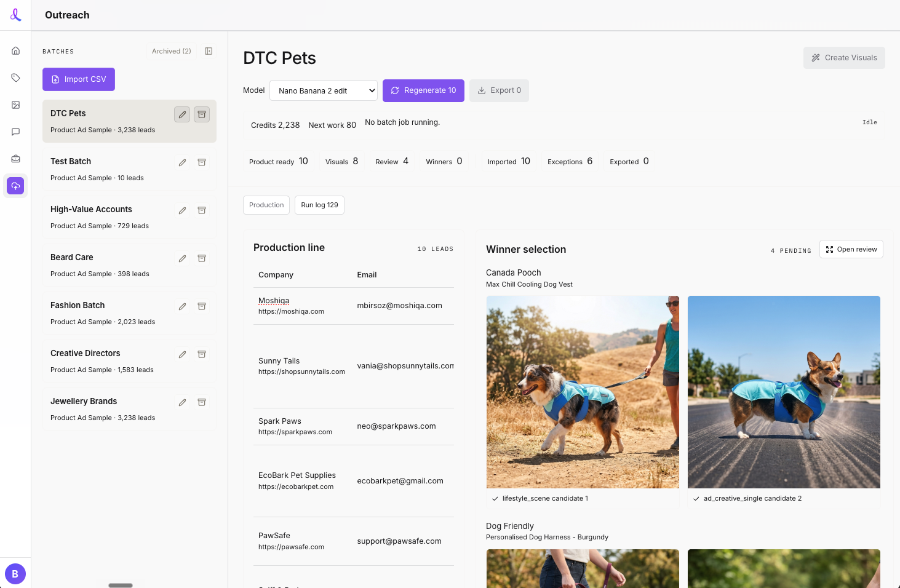900x588 pixels.
Task: Edit the Fashion Batch
Action: (182, 306)
